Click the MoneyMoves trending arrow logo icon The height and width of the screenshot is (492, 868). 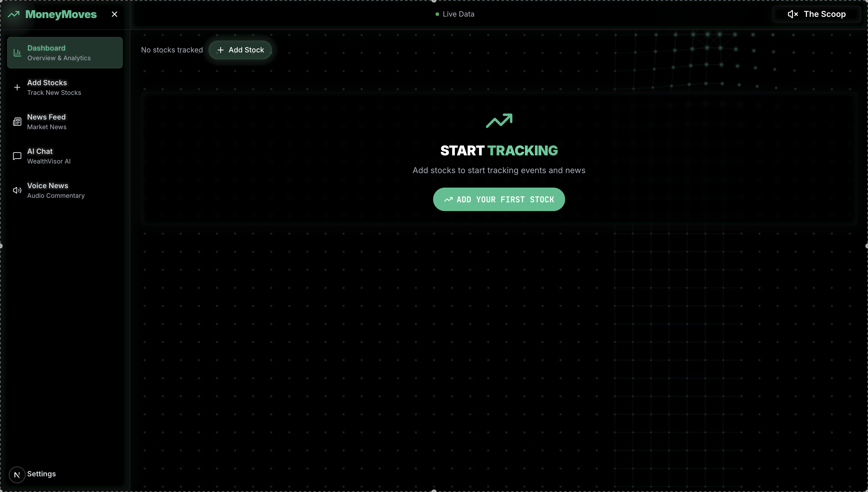pos(14,14)
